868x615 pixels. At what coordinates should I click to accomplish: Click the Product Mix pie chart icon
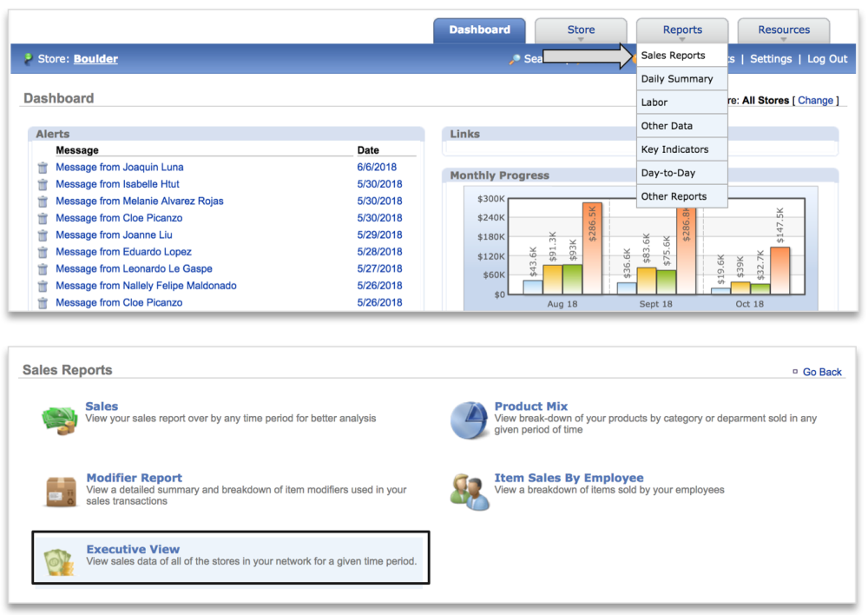tap(469, 420)
